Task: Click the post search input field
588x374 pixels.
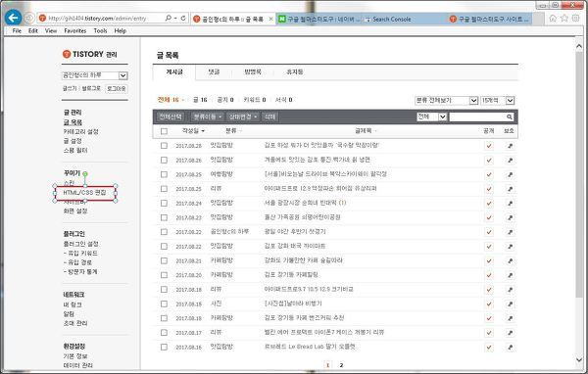Action: click(x=477, y=117)
